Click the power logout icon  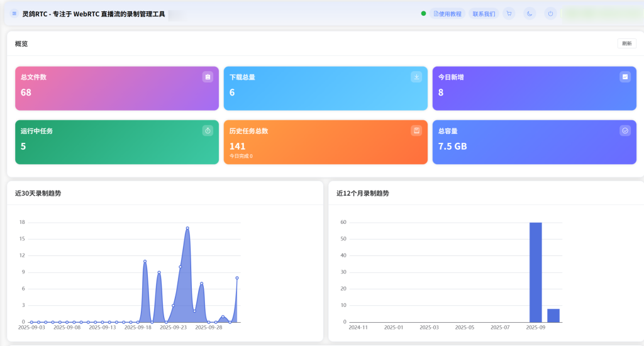point(550,13)
